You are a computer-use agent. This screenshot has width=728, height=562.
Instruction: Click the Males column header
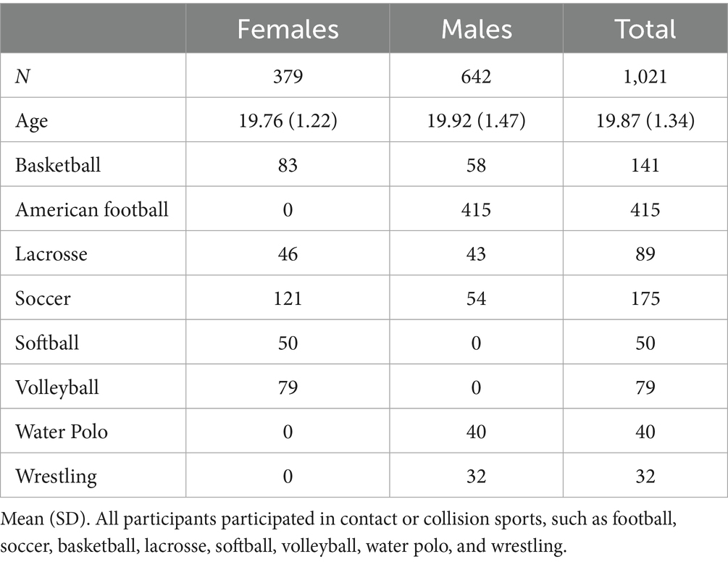476,29
